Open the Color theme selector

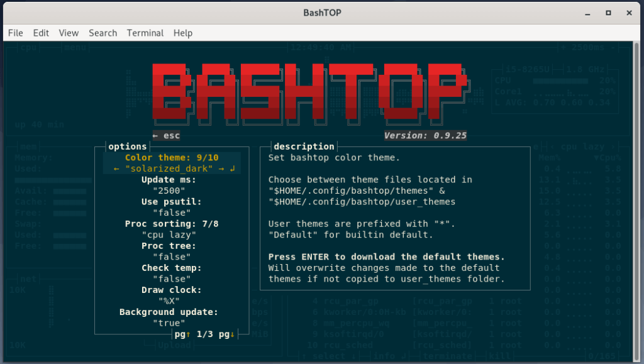(170, 157)
